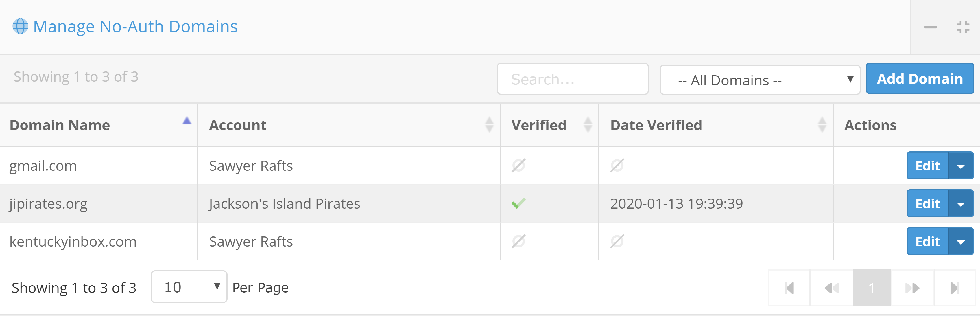Open the Per Page count dropdown
980x316 pixels.
pos(189,287)
